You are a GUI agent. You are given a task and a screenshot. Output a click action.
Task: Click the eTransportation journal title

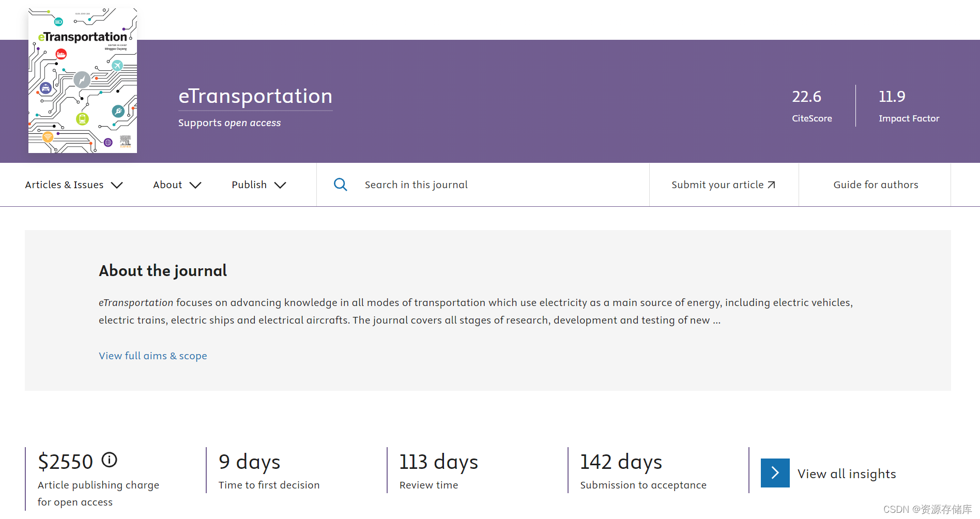[255, 96]
